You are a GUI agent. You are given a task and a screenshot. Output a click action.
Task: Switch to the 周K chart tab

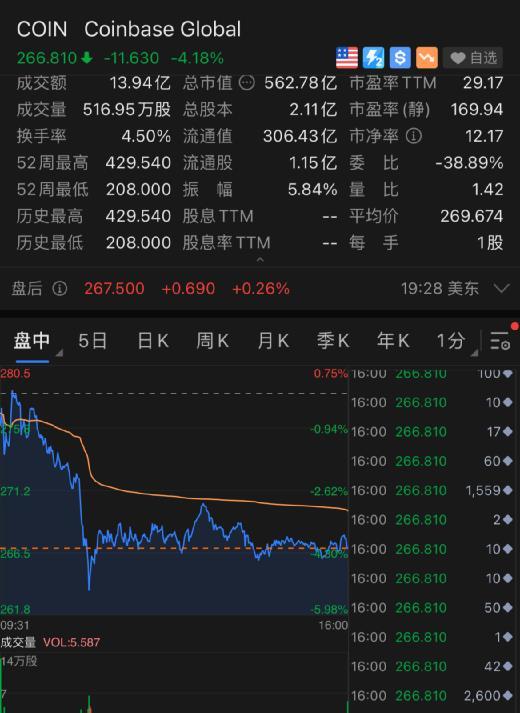click(213, 341)
